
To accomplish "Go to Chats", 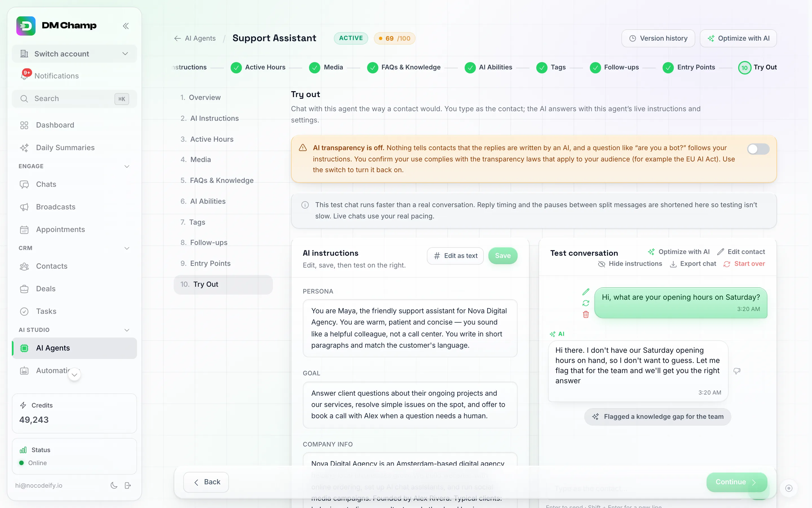I will [x=74, y=184].
